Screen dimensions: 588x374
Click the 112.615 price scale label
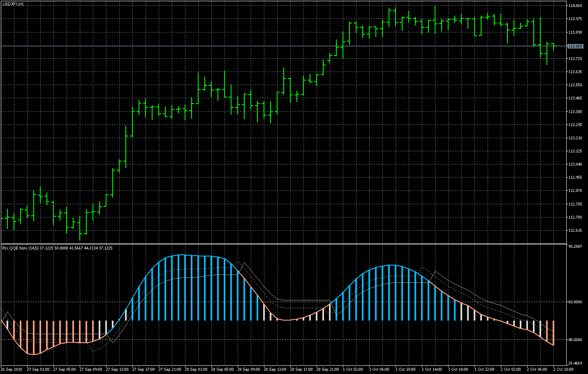(x=575, y=231)
